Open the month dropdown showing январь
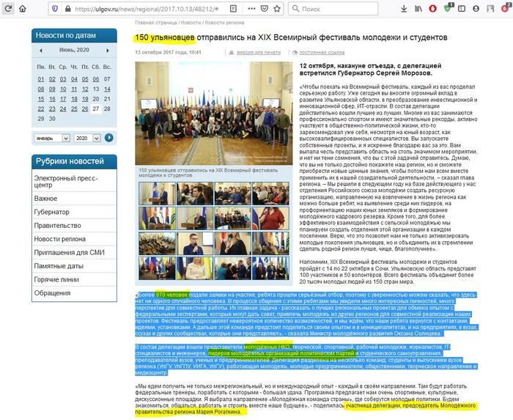Image resolution: width=513 pixels, height=420 pixels. pos(51,137)
